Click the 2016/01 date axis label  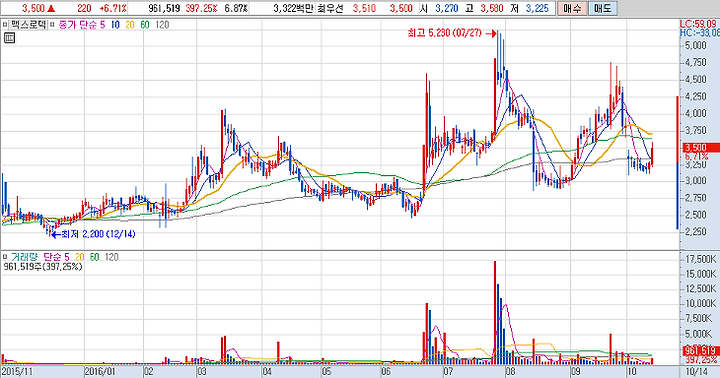pyautogui.click(x=101, y=372)
